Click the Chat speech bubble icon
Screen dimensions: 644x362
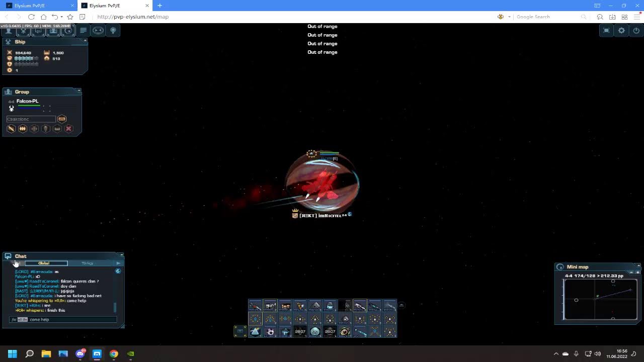(8, 256)
